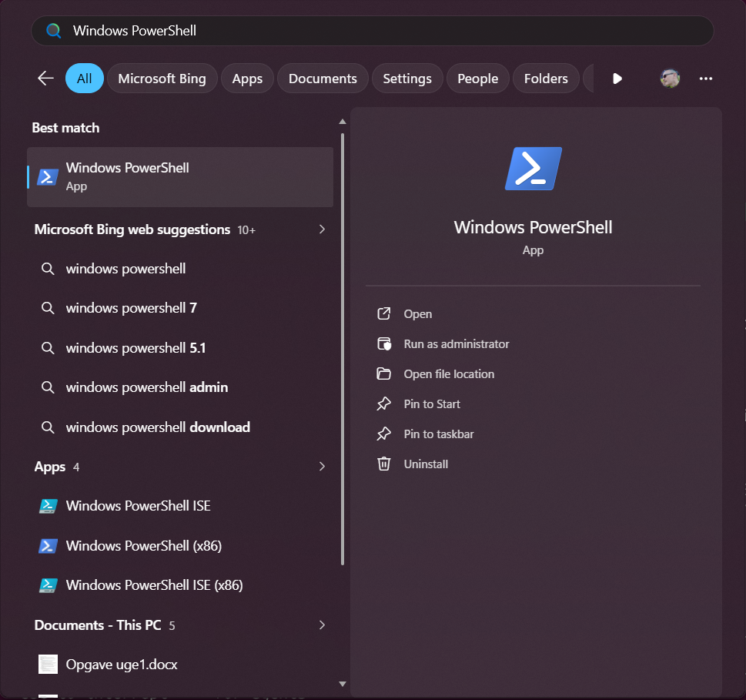Click the Pin to Start pin icon
Image resolution: width=746 pixels, height=700 pixels.
[384, 404]
